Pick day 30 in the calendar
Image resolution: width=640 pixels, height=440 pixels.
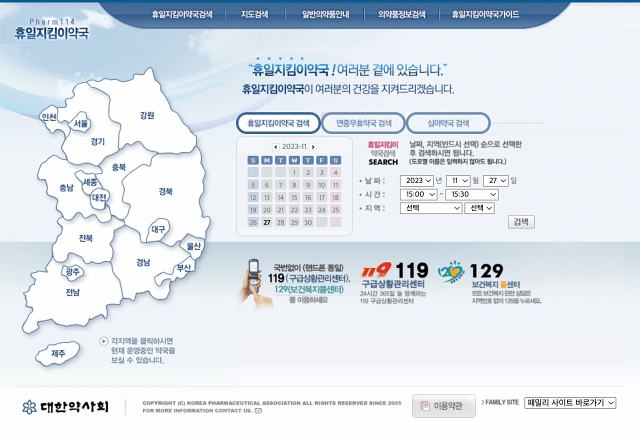(308, 222)
